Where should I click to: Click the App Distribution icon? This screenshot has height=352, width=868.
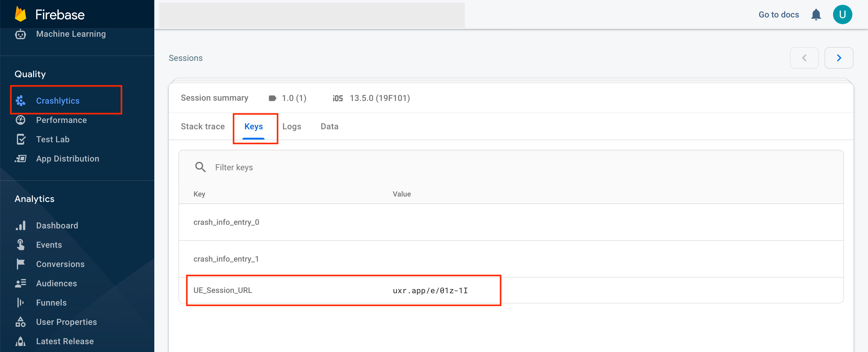coord(20,159)
